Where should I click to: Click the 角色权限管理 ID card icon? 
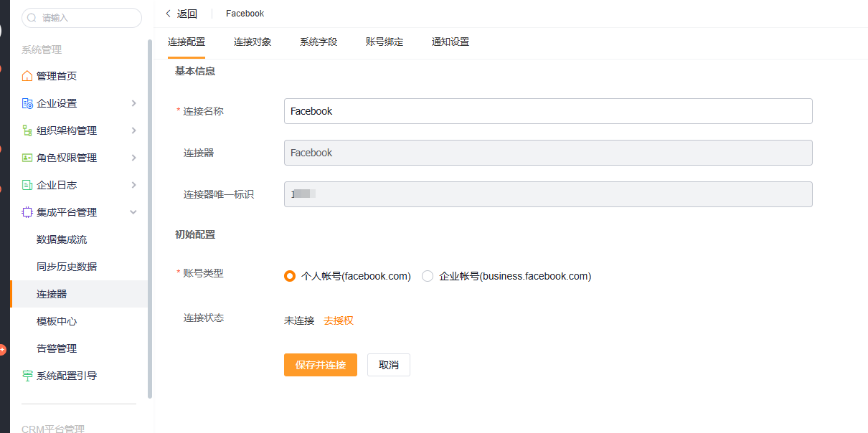(27, 158)
